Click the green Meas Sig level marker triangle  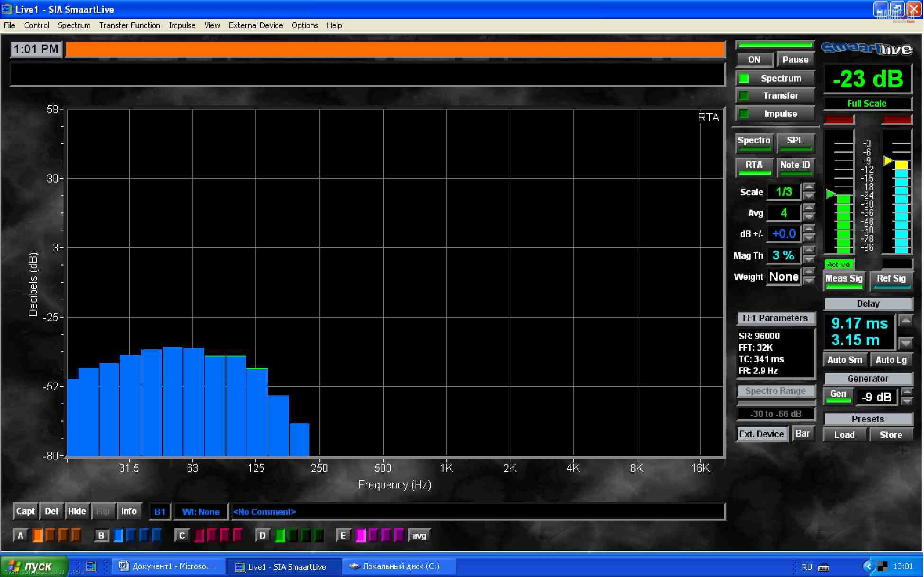(x=831, y=193)
